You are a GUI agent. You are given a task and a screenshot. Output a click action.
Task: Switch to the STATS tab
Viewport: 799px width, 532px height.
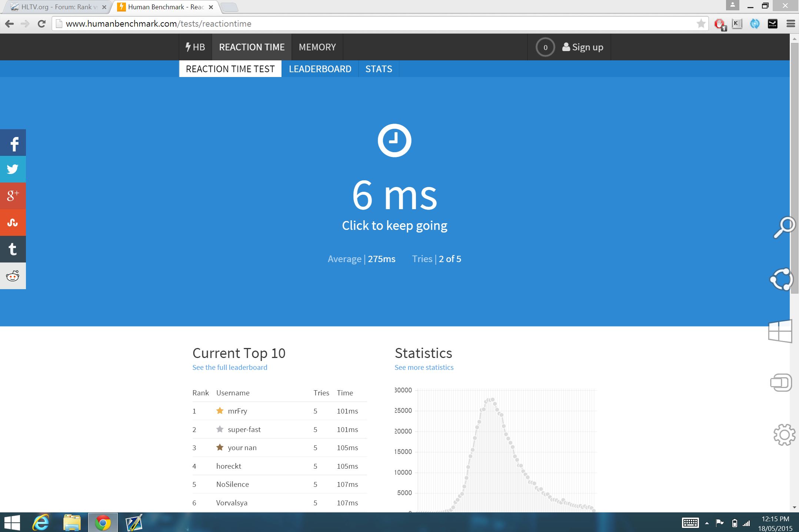pos(378,69)
